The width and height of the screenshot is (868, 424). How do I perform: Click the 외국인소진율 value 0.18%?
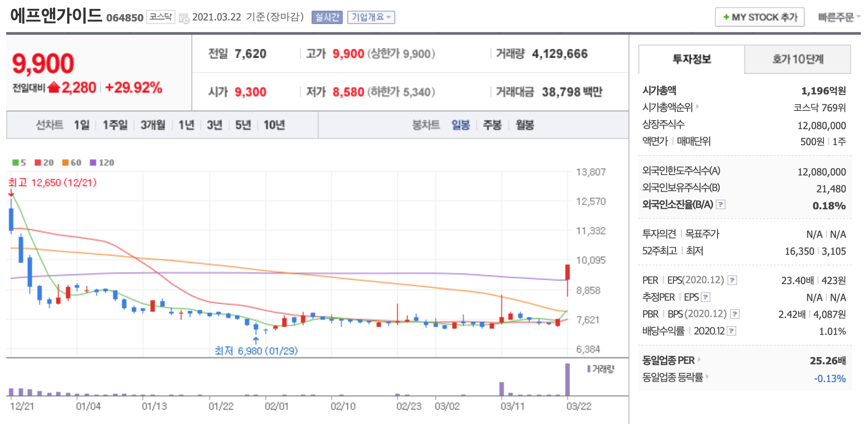(829, 206)
